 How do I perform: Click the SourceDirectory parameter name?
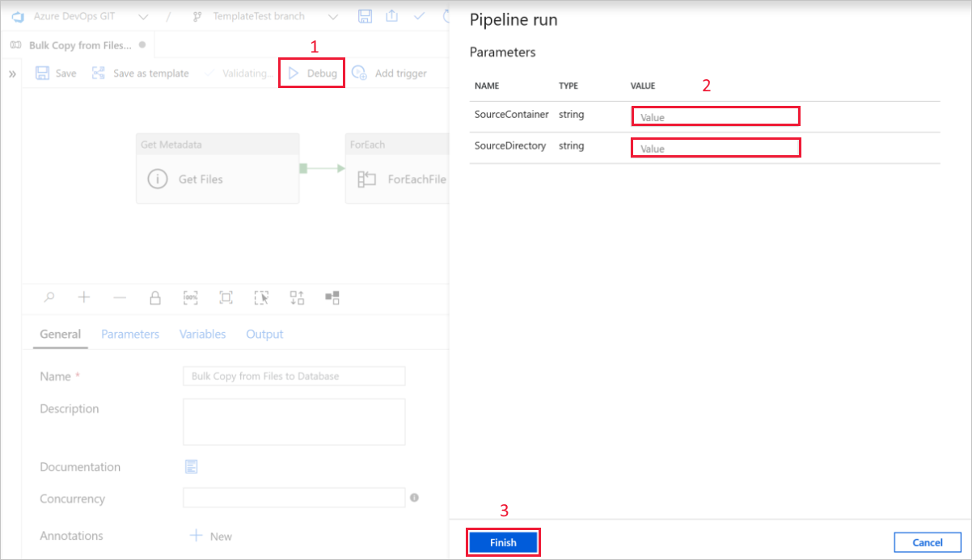click(x=510, y=146)
